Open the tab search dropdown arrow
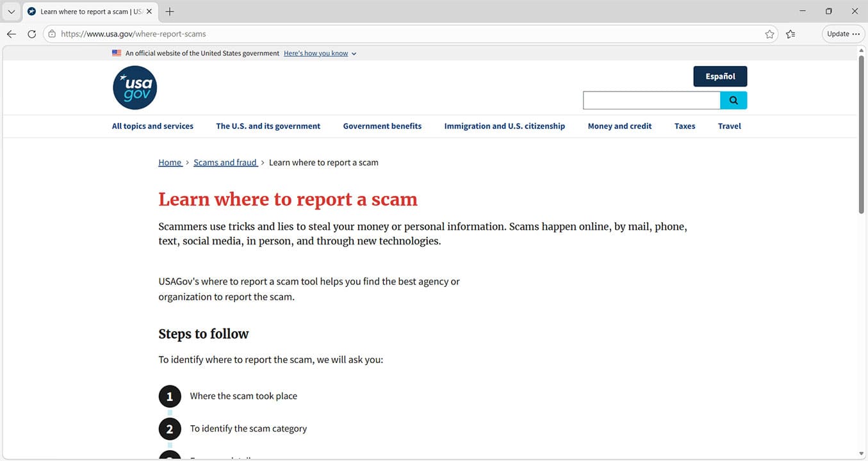868x461 pixels. (x=11, y=12)
